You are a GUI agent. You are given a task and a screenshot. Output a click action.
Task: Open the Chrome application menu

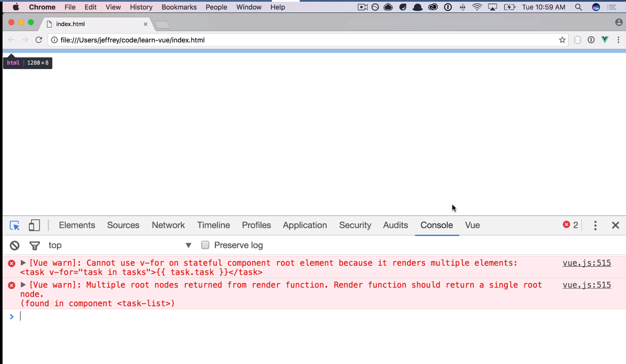(x=42, y=7)
